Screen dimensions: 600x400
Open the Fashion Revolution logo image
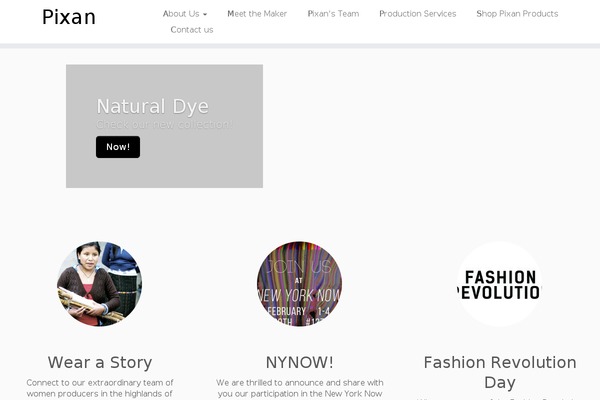[500, 284]
